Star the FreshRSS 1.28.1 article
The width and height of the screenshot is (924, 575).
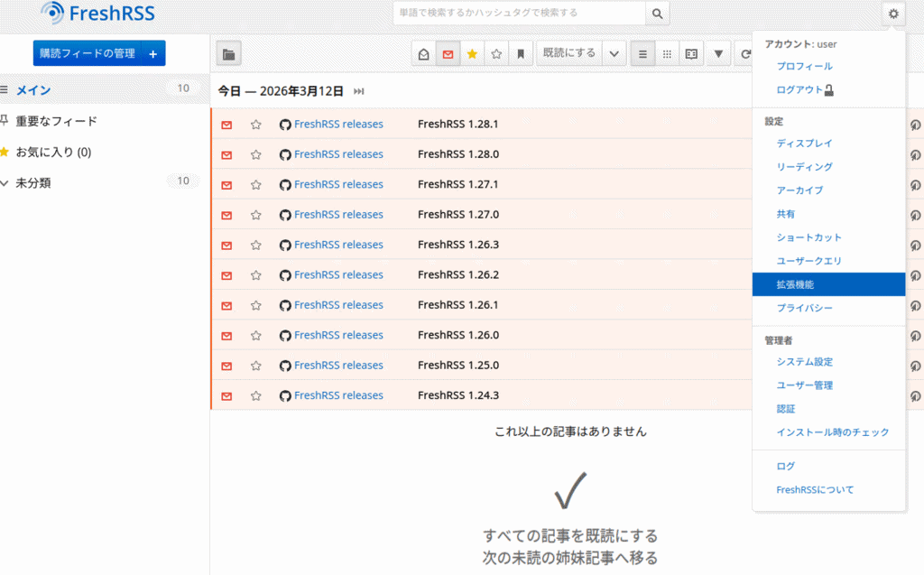pyautogui.click(x=256, y=125)
